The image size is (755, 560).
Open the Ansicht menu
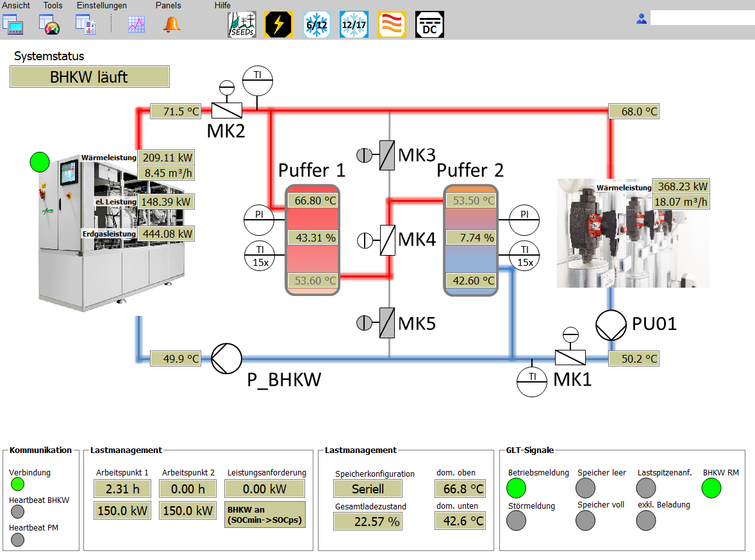tap(16, 5)
